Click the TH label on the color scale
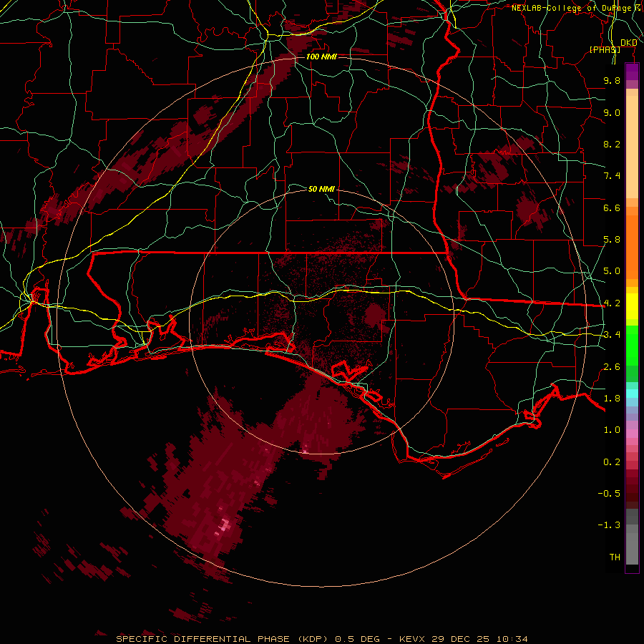Viewport: 644px width, 644px height. tap(615, 557)
